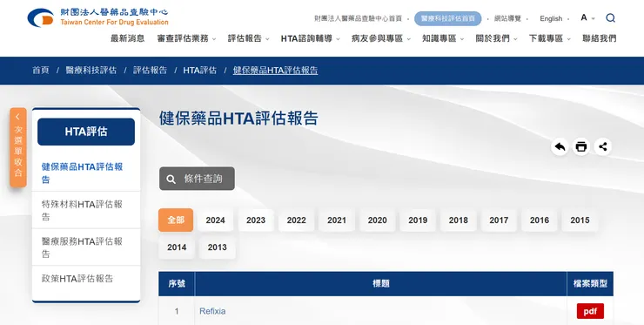Click the 財團法人醫藥品查驗中心首頁 link

[358, 18]
